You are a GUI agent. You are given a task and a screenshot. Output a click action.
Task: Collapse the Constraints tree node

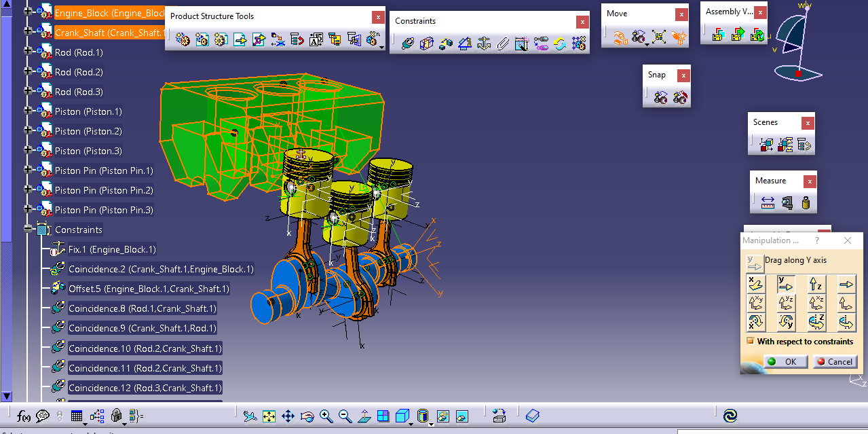coord(28,229)
